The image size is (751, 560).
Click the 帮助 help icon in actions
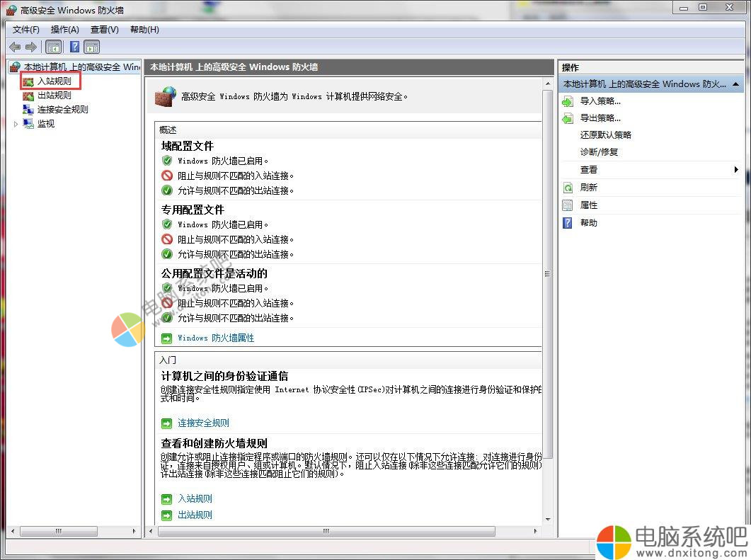click(x=568, y=223)
